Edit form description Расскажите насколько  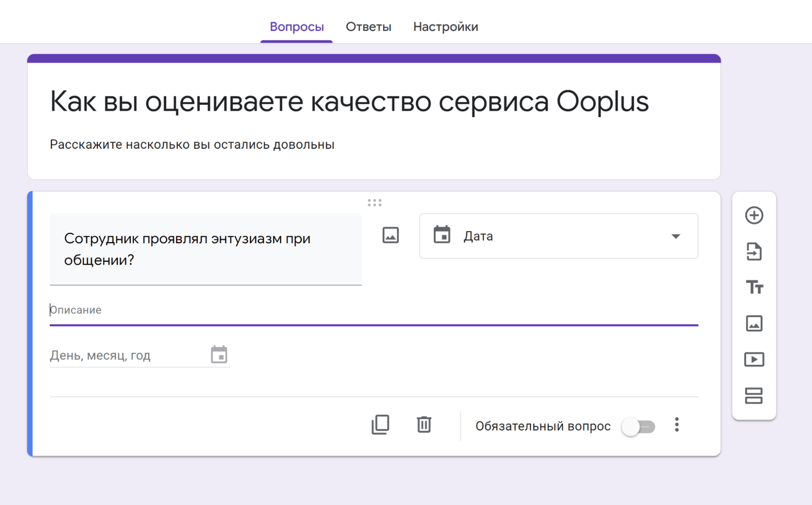(x=192, y=145)
